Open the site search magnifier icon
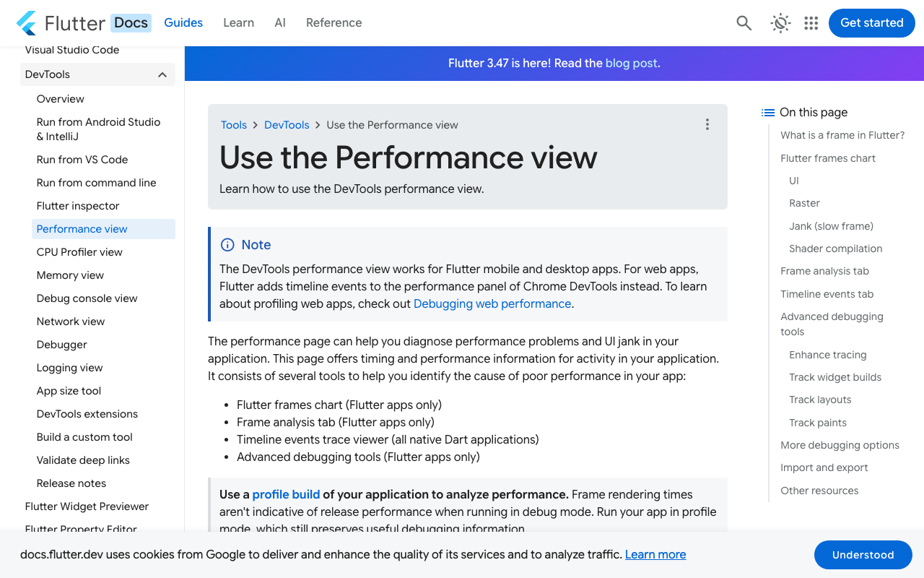 click(744, 23)
